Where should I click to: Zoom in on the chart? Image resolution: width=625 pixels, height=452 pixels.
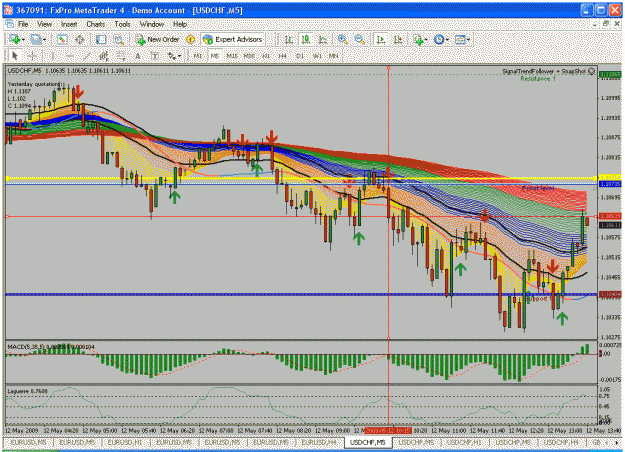(342, 39)
